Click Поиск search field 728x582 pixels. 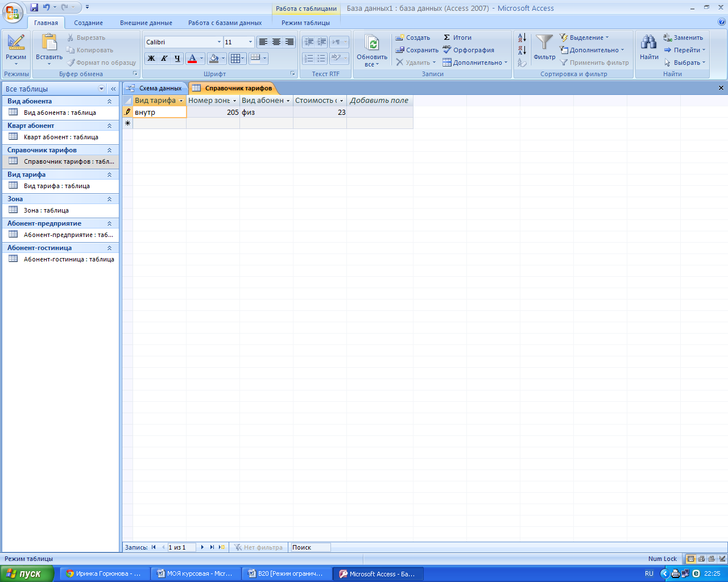tap(311, 547)
